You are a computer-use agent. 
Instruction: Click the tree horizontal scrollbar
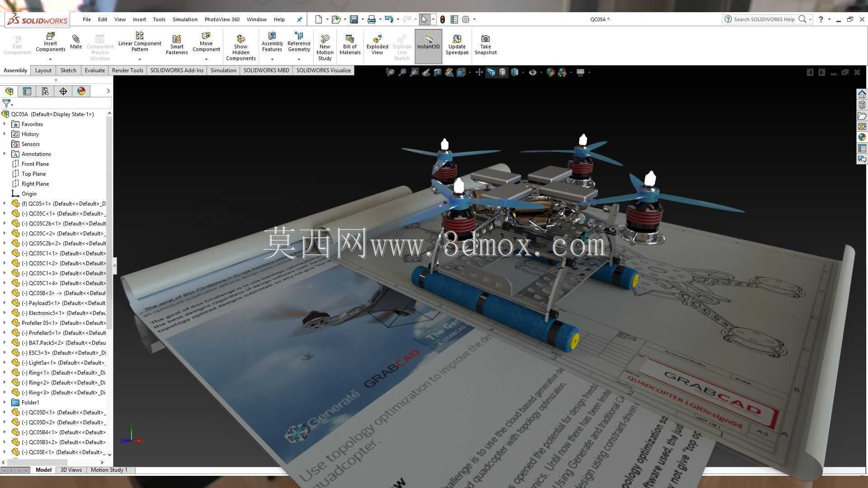pos(36,462)
